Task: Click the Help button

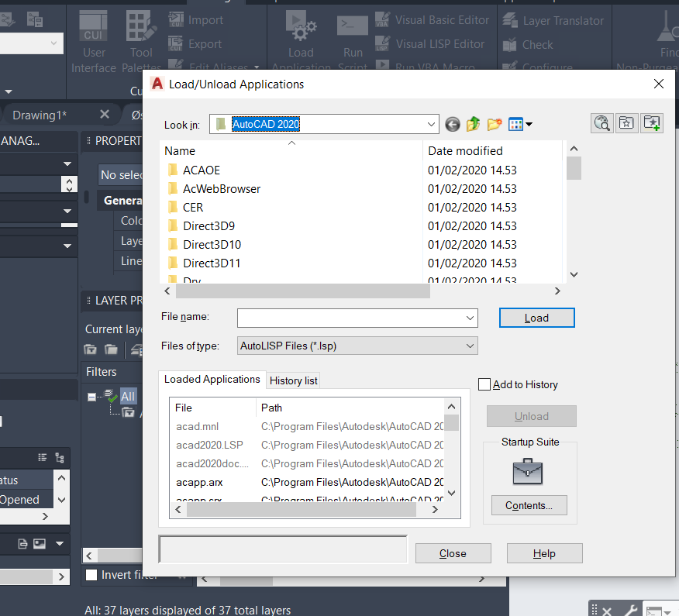Action: point(544,553)
